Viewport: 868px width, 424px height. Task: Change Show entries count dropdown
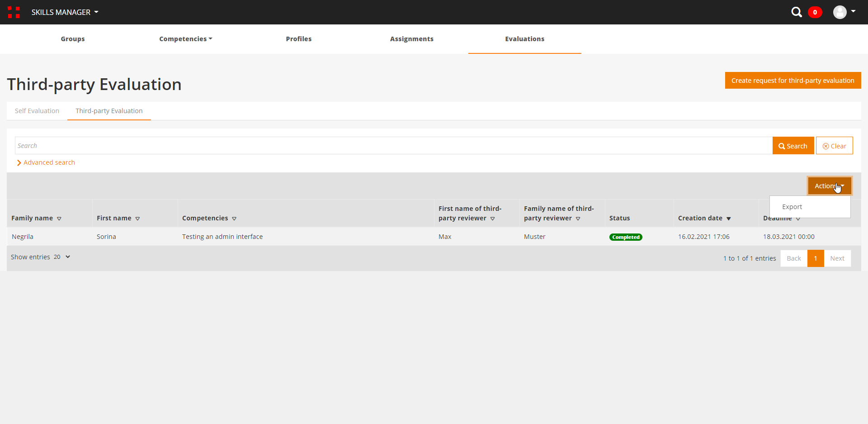pyautogui.click(x=62, y=257)
